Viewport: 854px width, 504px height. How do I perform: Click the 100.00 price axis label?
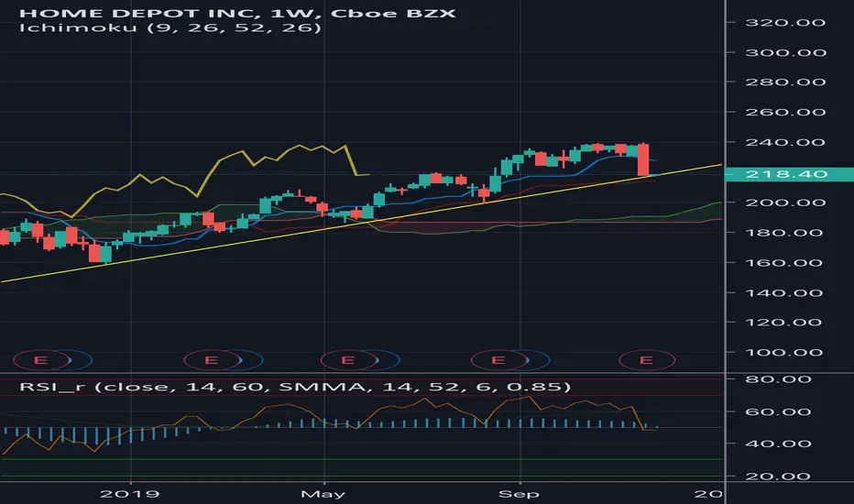785,353
